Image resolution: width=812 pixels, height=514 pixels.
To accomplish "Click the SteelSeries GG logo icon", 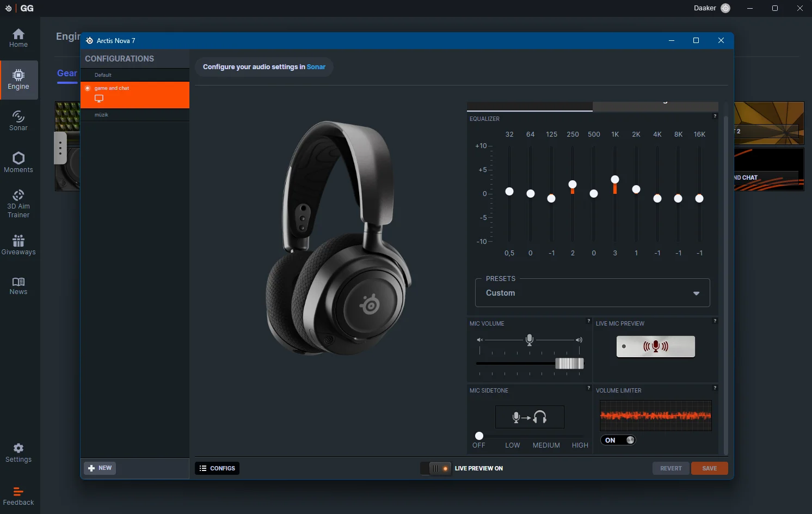I will (8, 8).
